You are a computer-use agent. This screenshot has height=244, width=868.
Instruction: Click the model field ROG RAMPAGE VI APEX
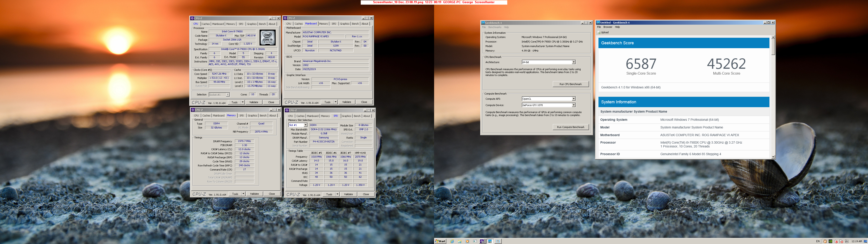tap(324, 36)
